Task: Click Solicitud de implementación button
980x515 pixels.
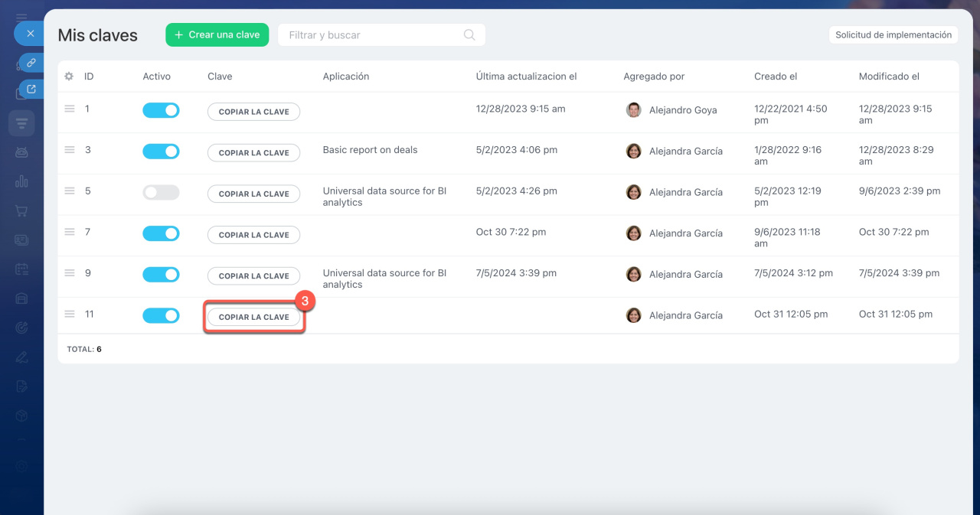Action: tap(893, 35)
